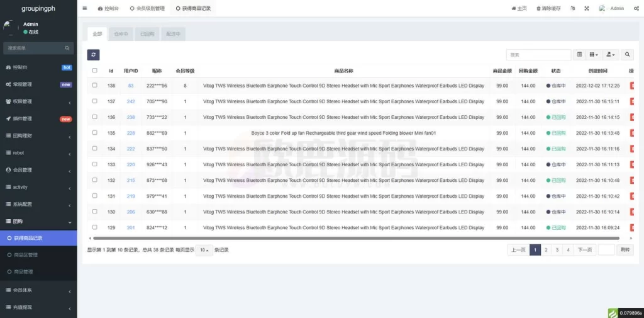The width and height of the screenshot is (644, 318).
Task: Click the trash icon of 清除缓存
Action: point(538,9)
